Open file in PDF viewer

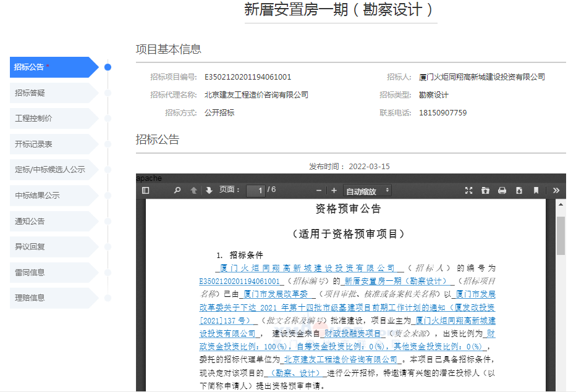pyautogui.click(x=485, y=191)
